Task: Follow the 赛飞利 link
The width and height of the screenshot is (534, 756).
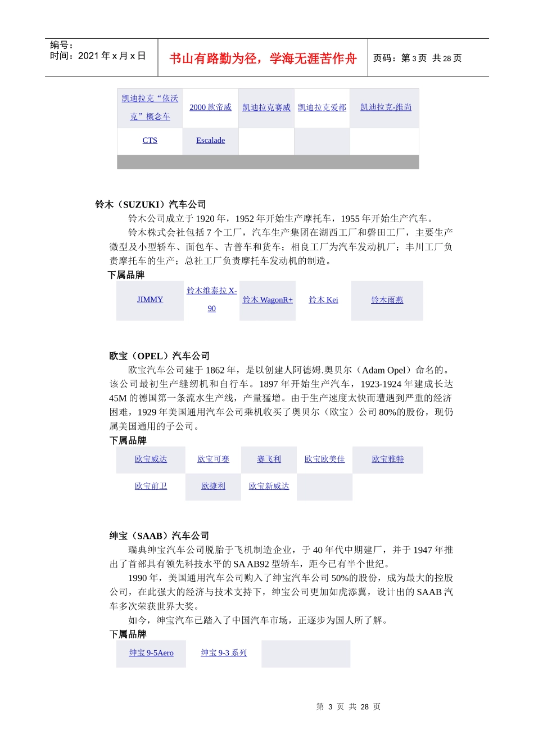Action: coord(269,459)
